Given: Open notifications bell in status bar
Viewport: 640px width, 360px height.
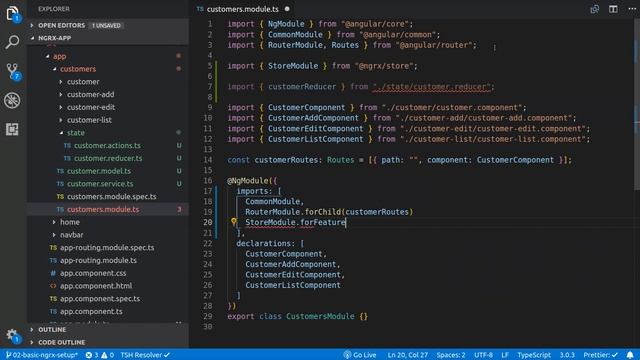Looking at the screenshot, I should (630, 355).
